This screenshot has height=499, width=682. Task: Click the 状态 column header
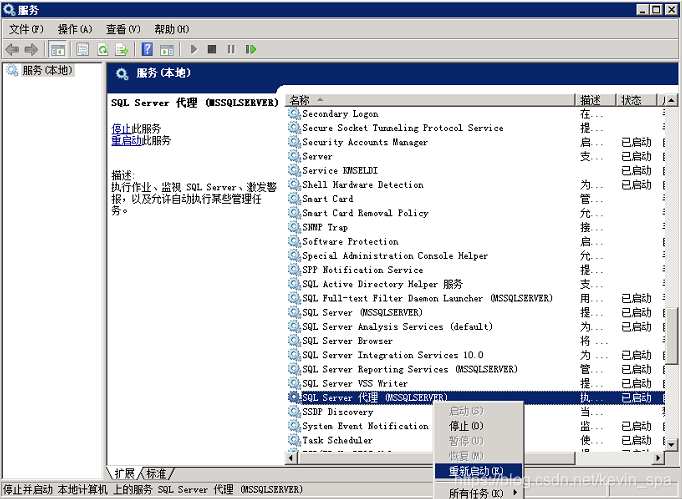pyautogui.click(x=636, y=100)
